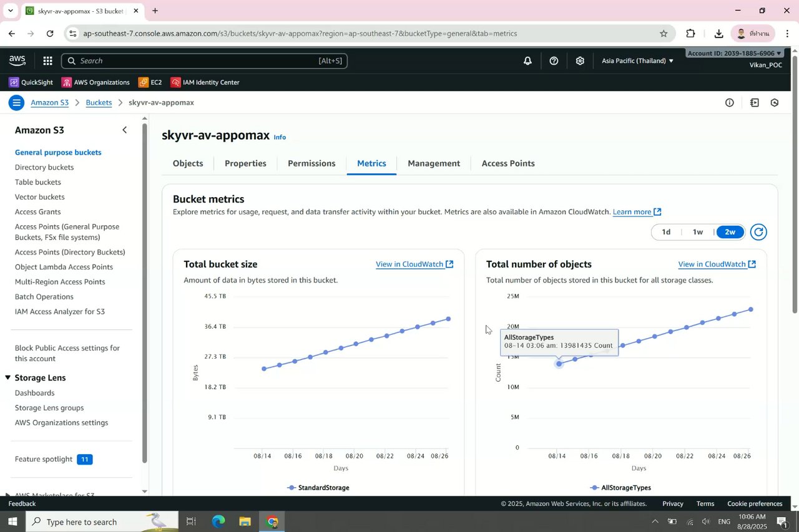Viewport: 799px width, 532px height.
Task: Select the 1d time range
Action: [x=666, y=232]
